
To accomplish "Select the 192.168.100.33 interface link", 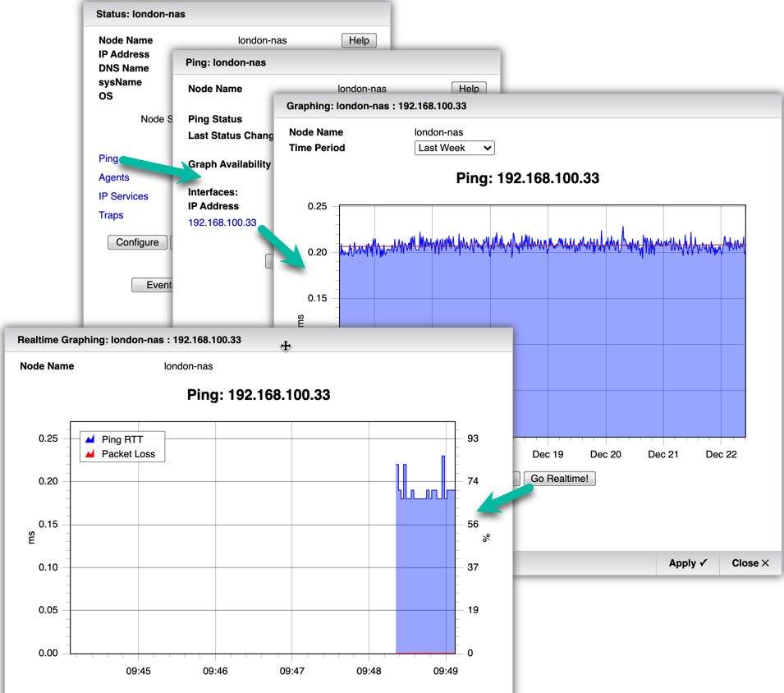I will click(x=222, y=223).
